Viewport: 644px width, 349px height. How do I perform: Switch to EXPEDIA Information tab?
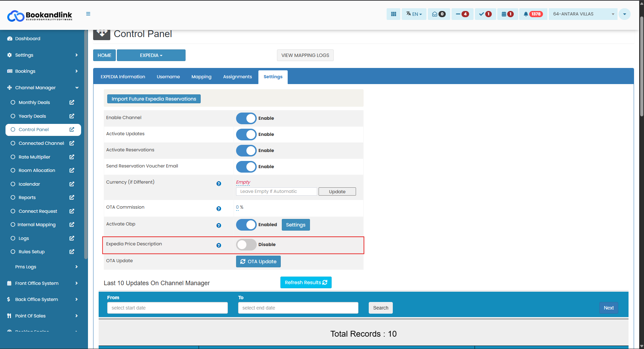[x=123, y=77]
